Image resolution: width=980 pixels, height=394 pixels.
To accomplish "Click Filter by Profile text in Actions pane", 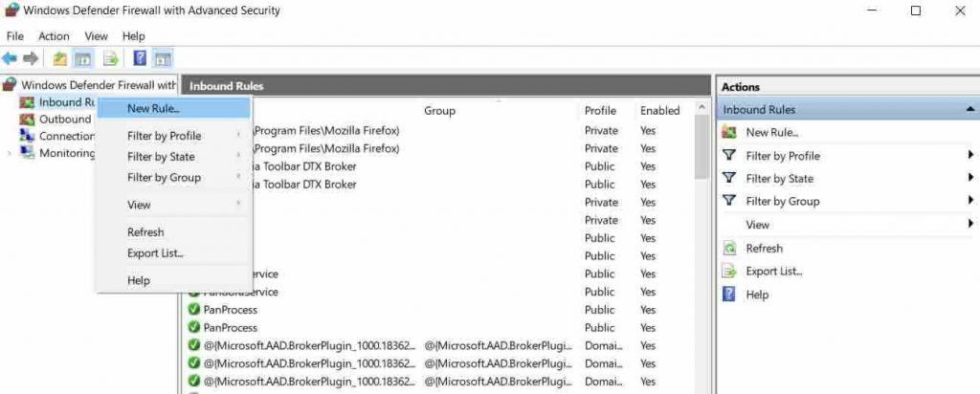I will point(783,156).
